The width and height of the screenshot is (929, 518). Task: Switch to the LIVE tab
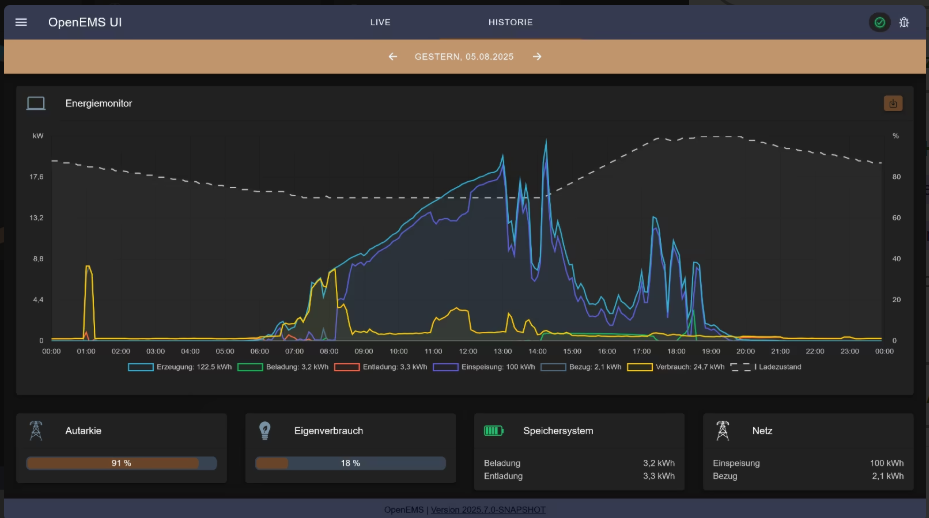click(380, 23)
